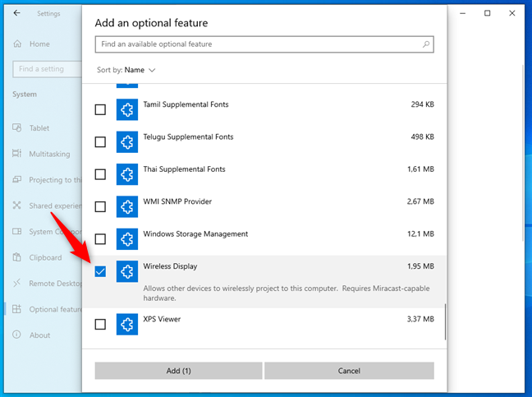Click the WMI SNMP Provider feature icon
Image resolution: width=532 pixels, height=397 pixels.
[x=127, y=206]
